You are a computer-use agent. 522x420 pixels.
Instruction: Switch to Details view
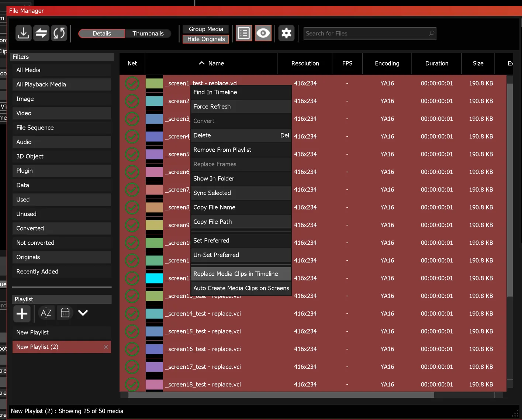click(x=102, y=34)
